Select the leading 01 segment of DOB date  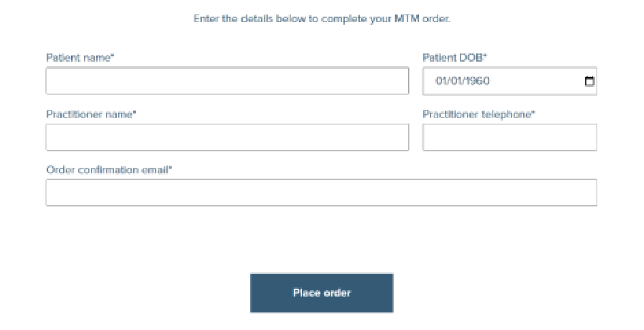point(441,81)
